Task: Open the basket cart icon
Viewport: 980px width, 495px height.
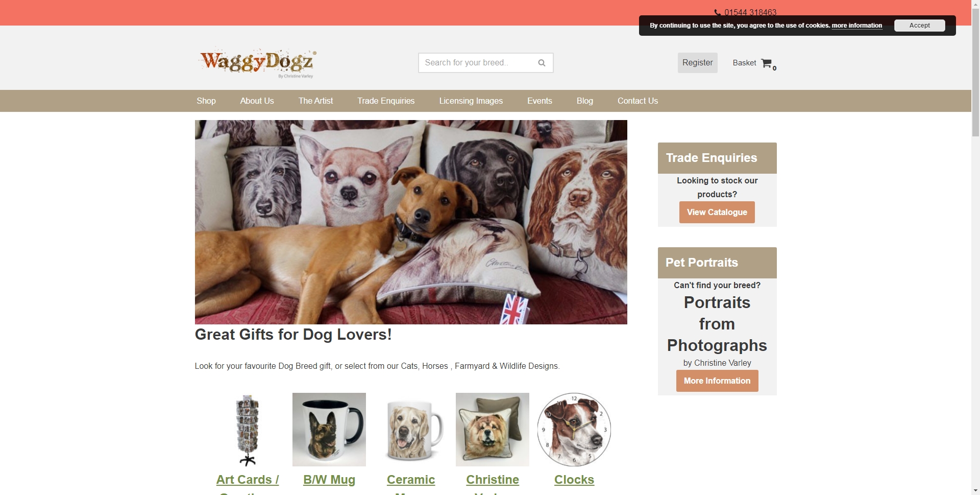Action: coord(767,63)
